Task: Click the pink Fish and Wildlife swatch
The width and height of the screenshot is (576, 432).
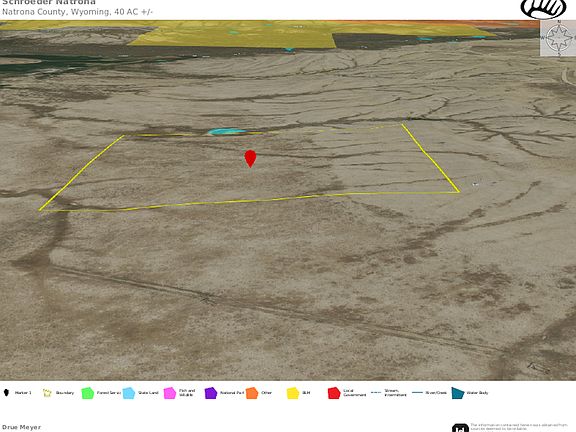Action: click(x=170, y=393)
